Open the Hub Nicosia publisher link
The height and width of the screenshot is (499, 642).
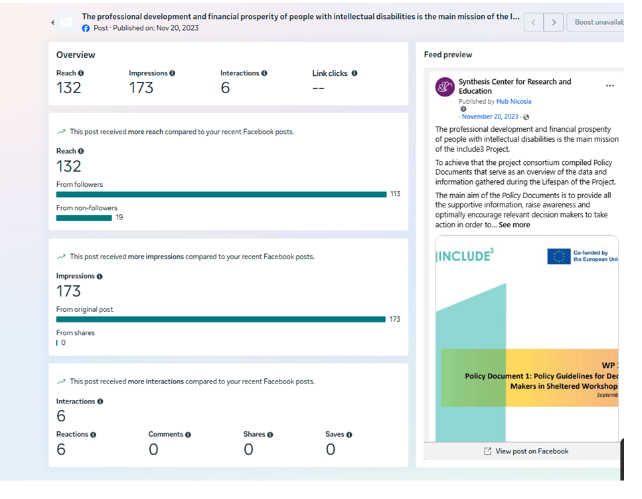coord(514,102)
